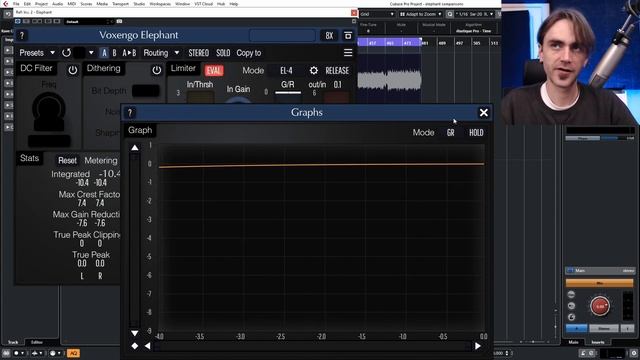This screenshot has width=640, height=360.
Task: Click the Integrated loudness value -10.4
Action: click(109, 174)
